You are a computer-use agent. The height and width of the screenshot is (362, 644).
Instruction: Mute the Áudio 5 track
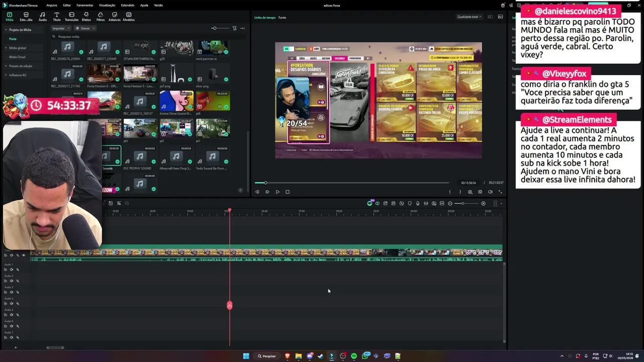12,315
